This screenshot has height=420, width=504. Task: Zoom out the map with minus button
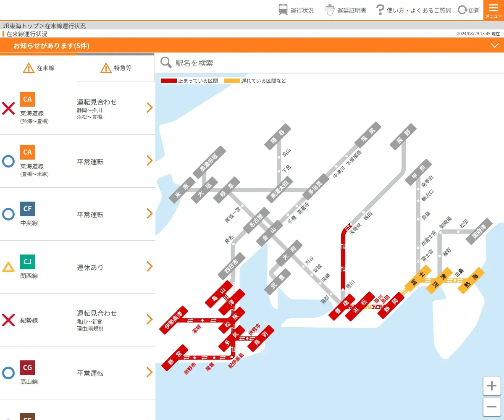(492, 407)
